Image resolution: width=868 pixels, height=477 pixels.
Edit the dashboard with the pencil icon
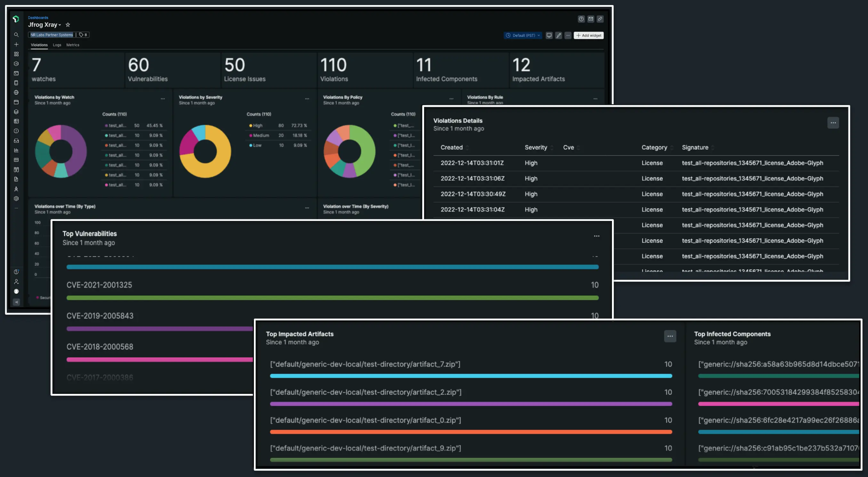click(x=559, y=35)
